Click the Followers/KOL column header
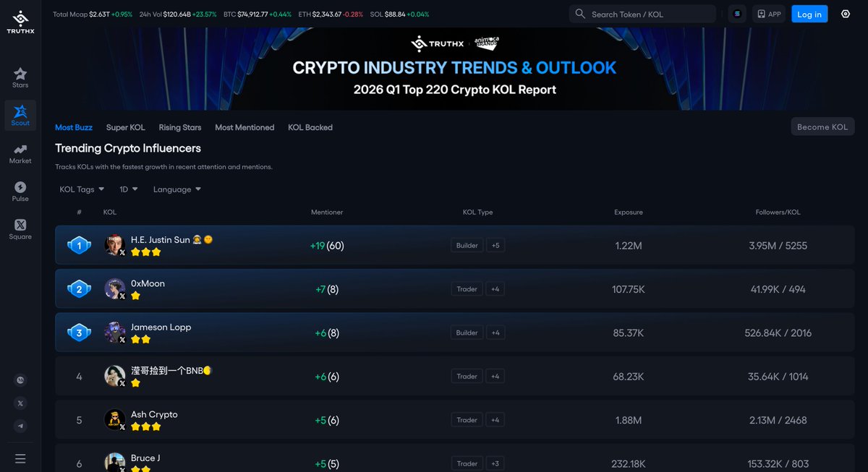 [778, 213]
